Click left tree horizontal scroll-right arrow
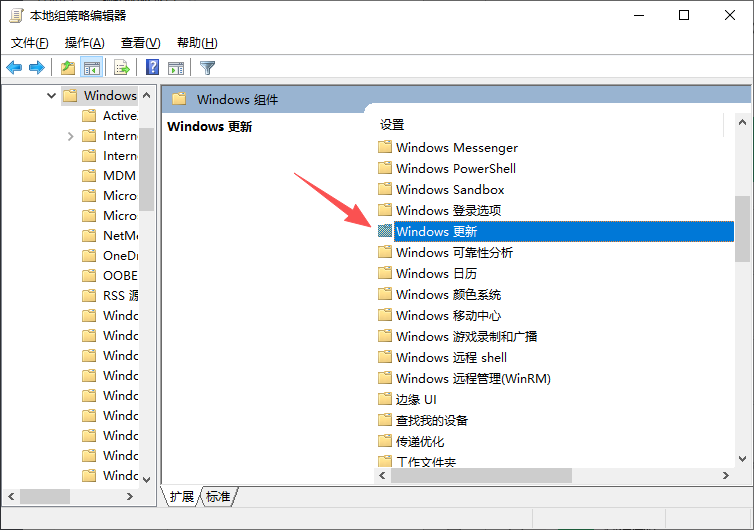The width and height of the screenshot is (754, 530). tap(130, 496)
